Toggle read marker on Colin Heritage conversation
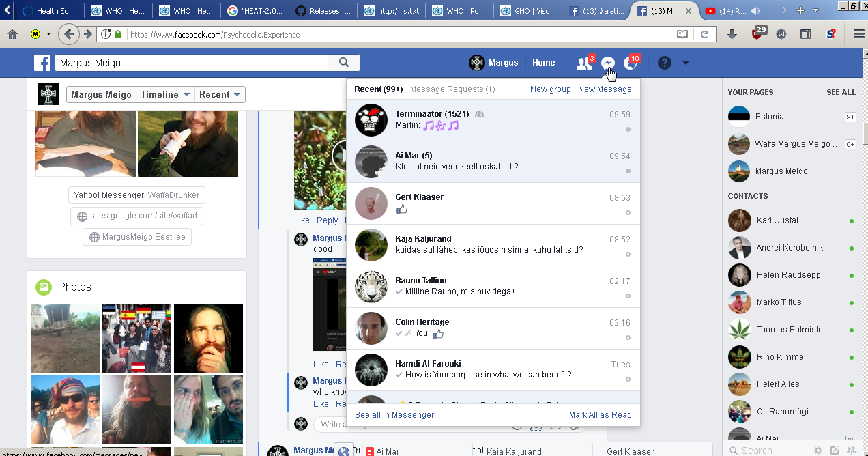Screen dimensions: 868x456 [628, 337]
